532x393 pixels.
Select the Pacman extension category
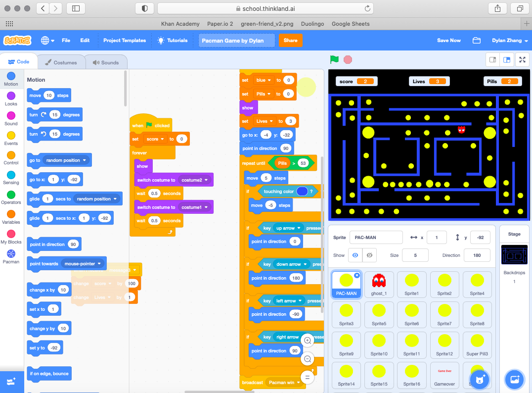[x=11, y=256]
